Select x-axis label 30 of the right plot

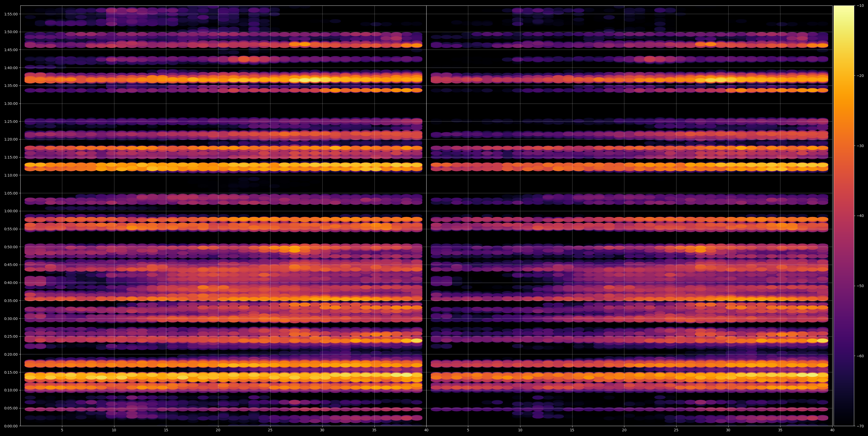pyautogui.click(x=728, y=430)
